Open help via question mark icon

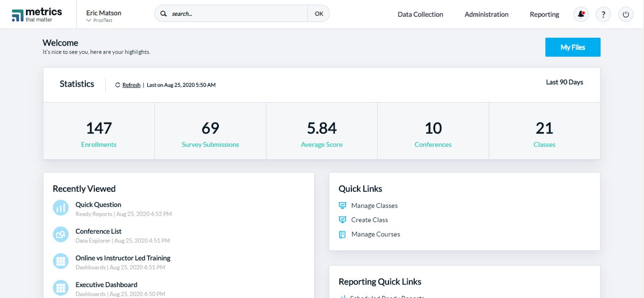(x=603, y=15)
